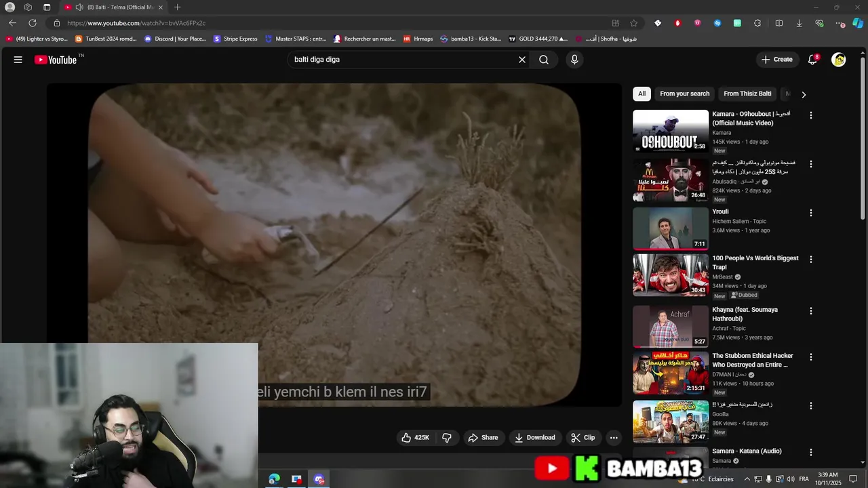Go to the YouTube home logo
The width and height of the screenshot is (868, 488).
tap(57, 60)
